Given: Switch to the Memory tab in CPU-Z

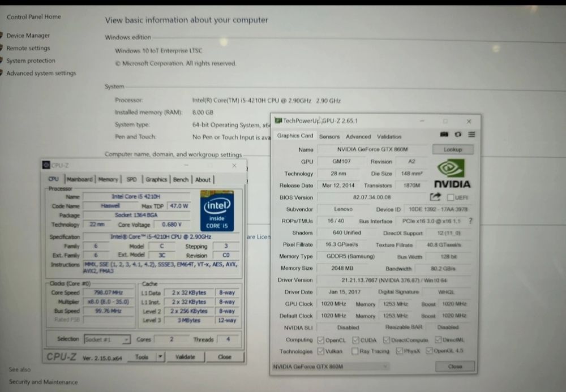Looking at the screenshot, I should click(x=108, y=179).
